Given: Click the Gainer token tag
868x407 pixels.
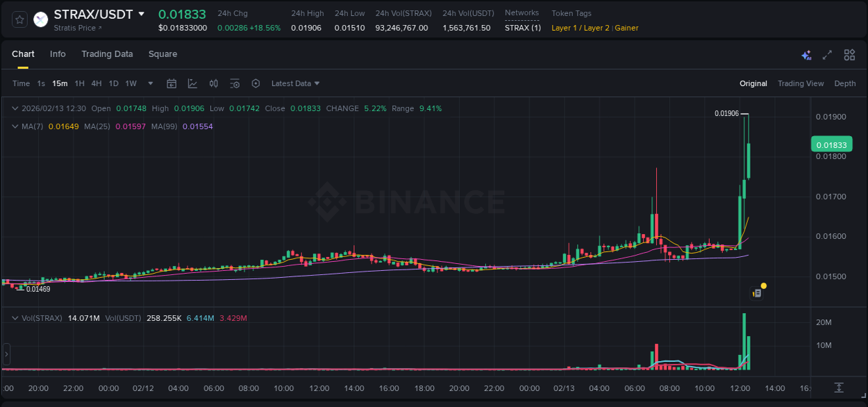Looking at the screenshot, I should 626,28.
